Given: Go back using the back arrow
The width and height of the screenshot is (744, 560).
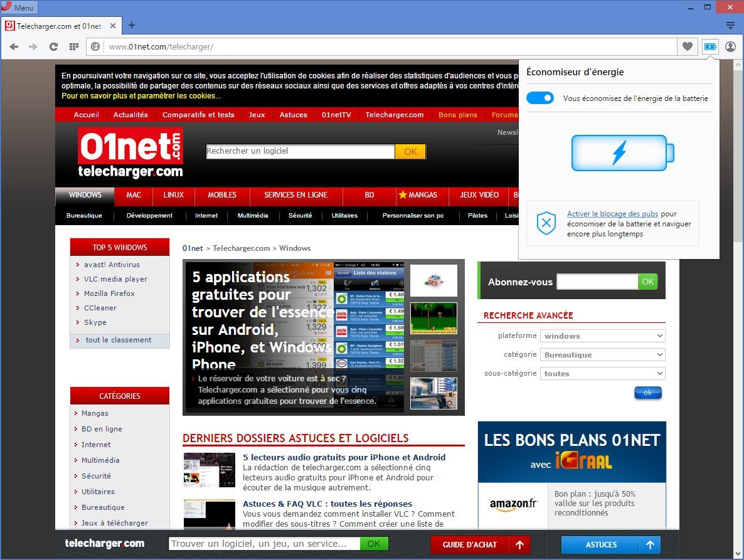Looking at the screenshot, I should point(14,46).
